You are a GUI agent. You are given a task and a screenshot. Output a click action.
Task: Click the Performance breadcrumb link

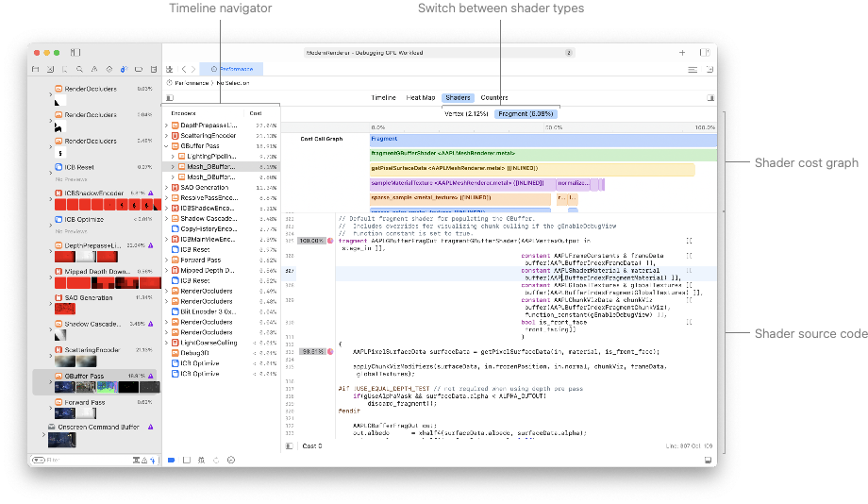(x=189, y=83)
